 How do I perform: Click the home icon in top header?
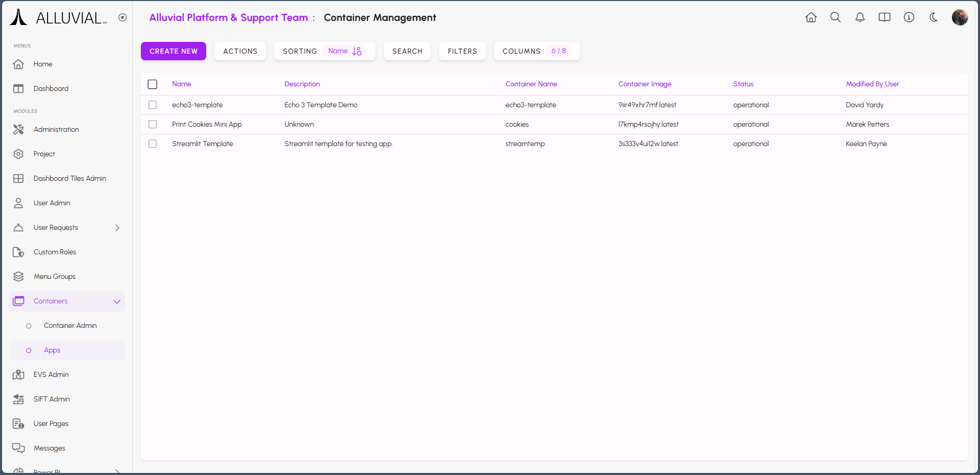coord(811,17)
